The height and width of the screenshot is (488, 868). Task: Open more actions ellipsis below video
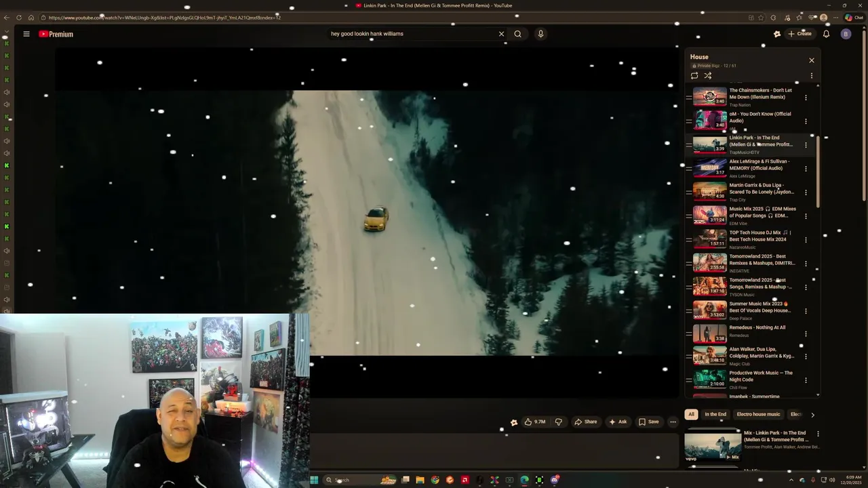click(673, 422)
